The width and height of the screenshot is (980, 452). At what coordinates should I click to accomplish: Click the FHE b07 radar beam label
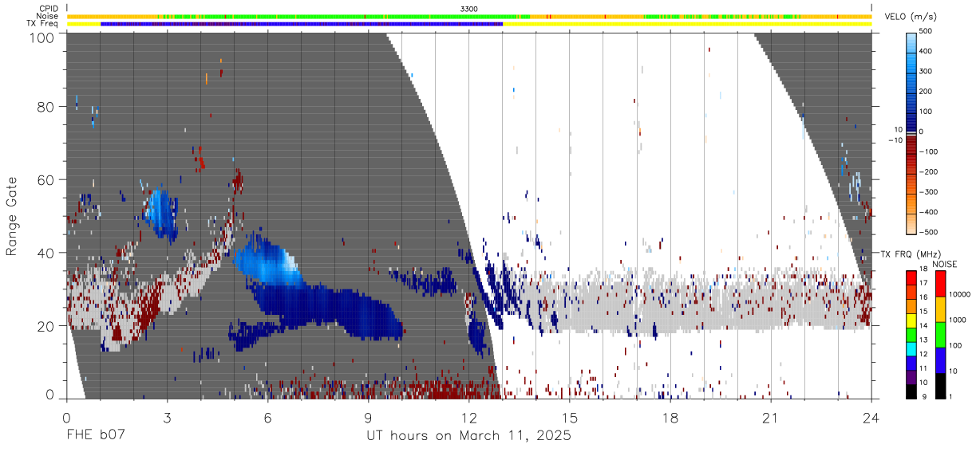95,436
